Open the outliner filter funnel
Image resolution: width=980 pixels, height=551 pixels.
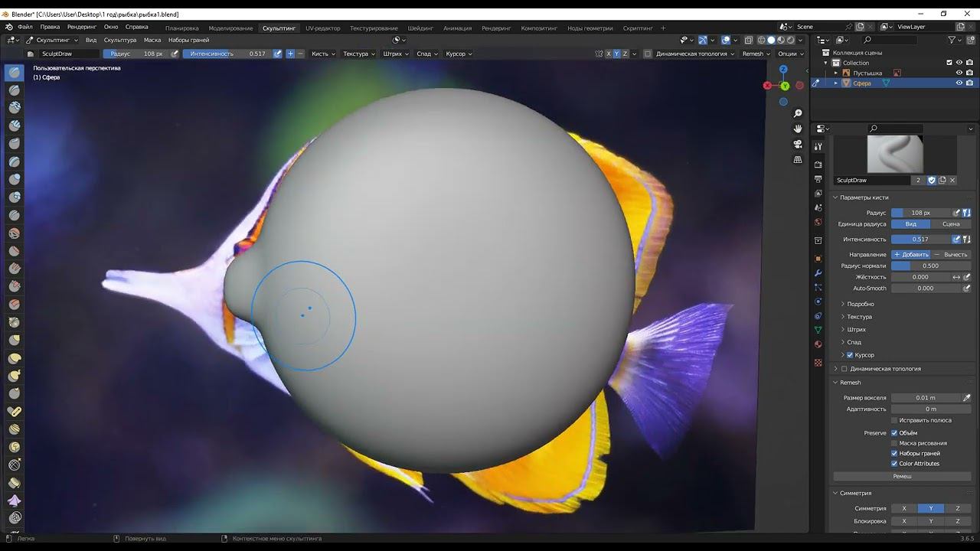tap(952, 40)
